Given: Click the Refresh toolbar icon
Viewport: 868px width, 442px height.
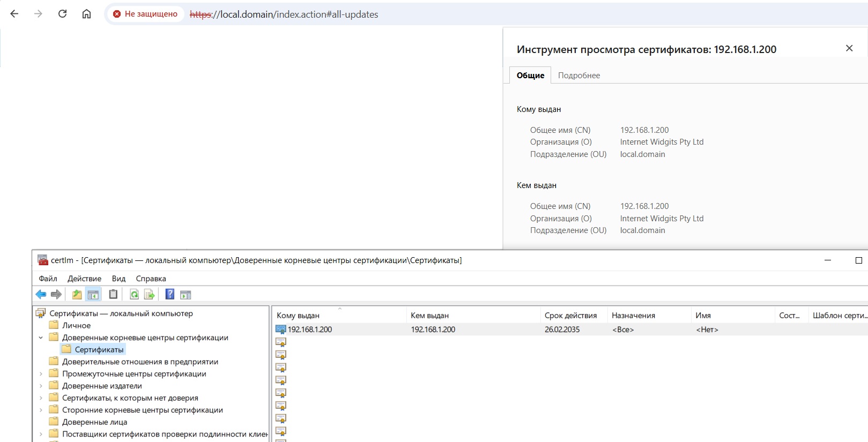Looking at the screenshot, I should (134, 294).
